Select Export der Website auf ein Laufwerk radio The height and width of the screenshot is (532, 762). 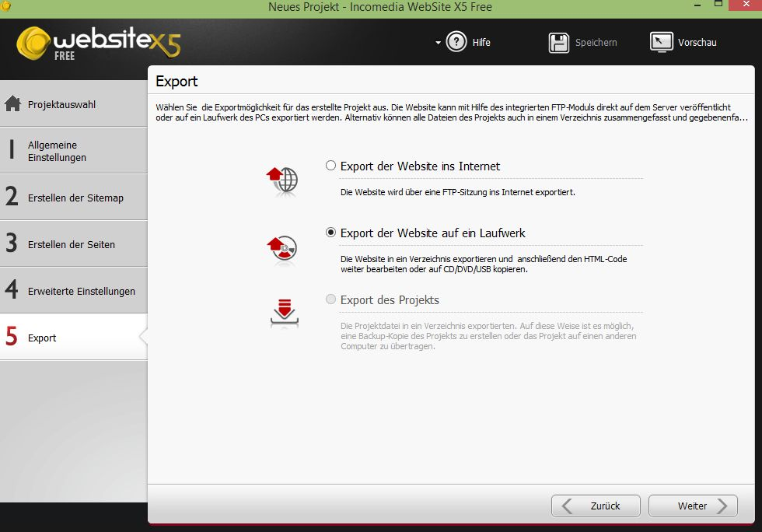pos(330,233)
